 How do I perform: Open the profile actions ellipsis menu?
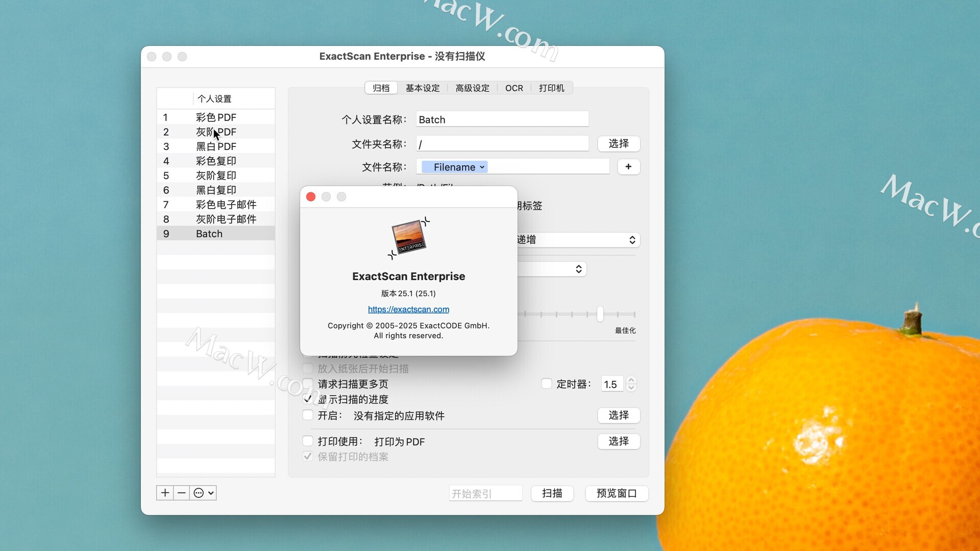click(203, 493)
